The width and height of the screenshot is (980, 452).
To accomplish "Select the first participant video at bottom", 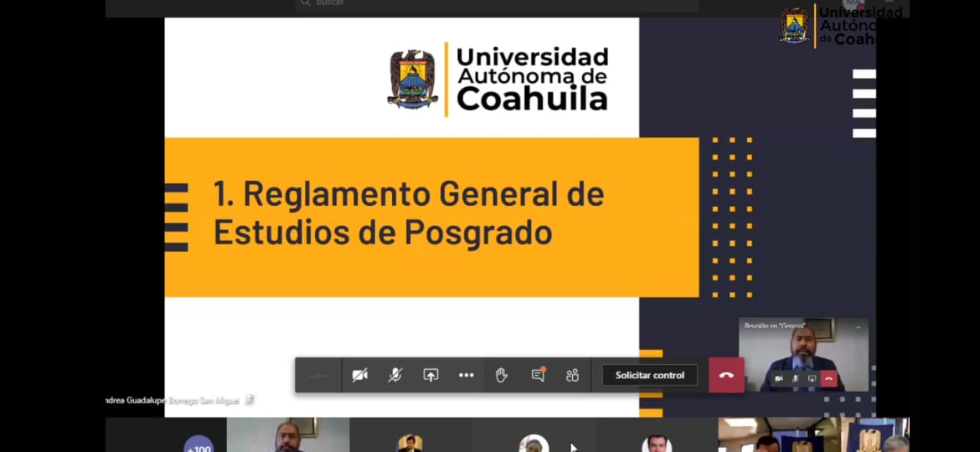I will pos(287,435).
